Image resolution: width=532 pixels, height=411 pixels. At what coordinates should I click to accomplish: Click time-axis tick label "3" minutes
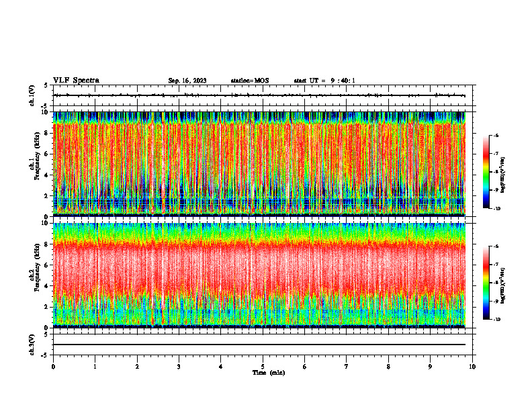(179, 367)
